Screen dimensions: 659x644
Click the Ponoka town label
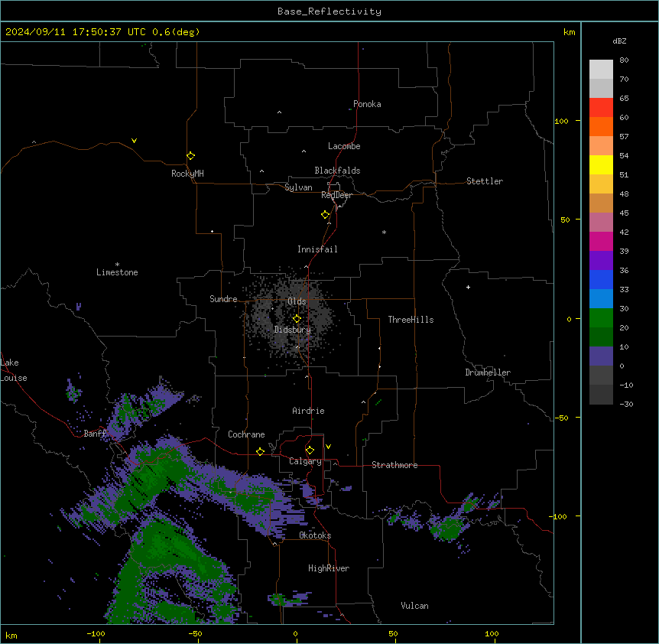(367, 104)
